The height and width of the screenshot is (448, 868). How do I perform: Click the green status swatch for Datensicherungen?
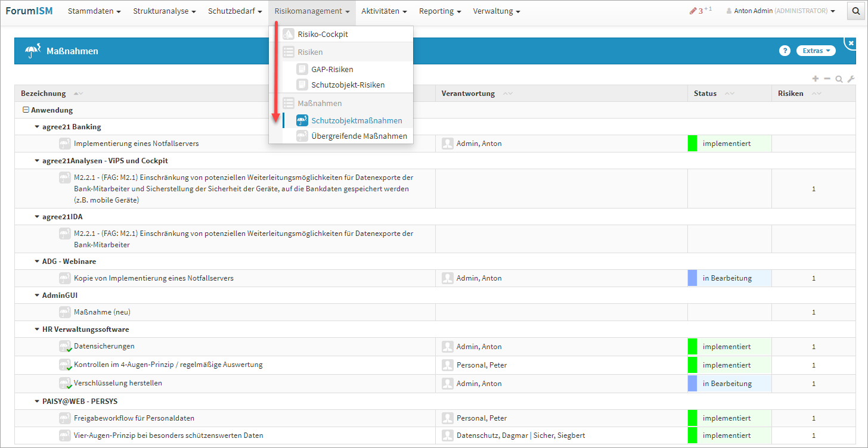[692, 347]
